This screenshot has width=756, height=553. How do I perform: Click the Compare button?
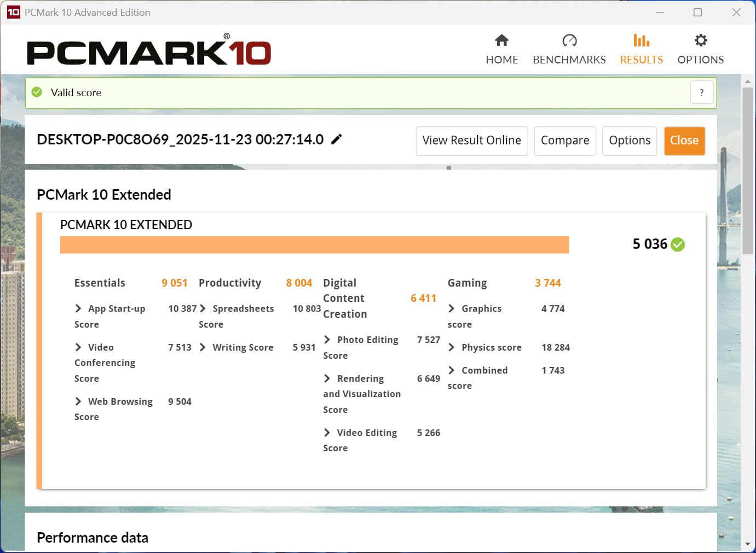(564, 141)
